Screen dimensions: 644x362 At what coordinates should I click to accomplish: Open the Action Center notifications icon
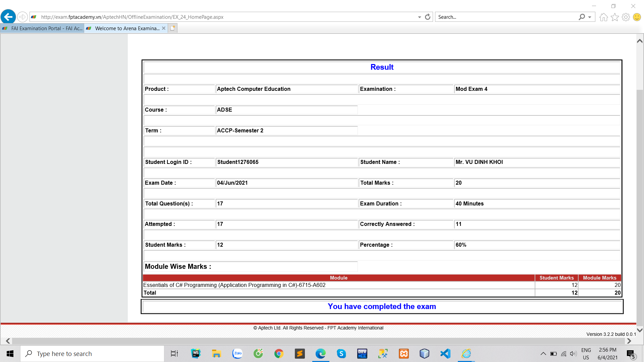click(631, 354)
